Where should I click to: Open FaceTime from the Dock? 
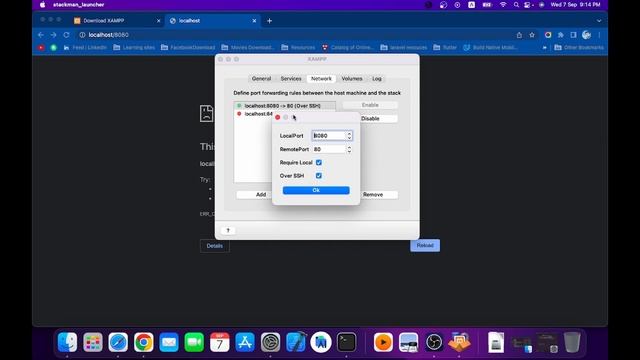(x=194, y=342)
